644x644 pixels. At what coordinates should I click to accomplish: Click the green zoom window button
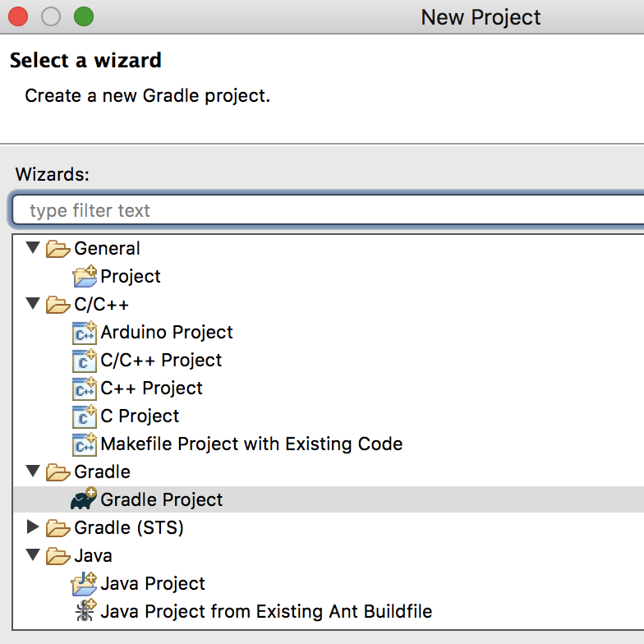pyautogui.click(x=84, y=16)
